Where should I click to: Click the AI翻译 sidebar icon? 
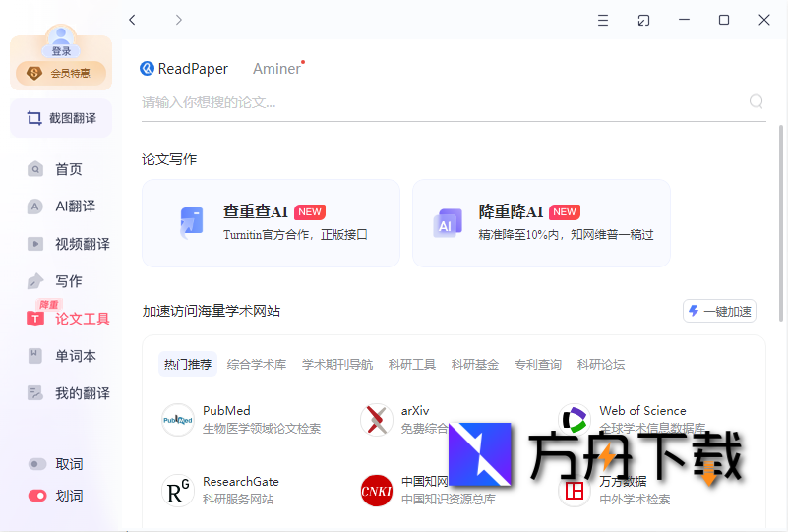[x=35, y=207]
